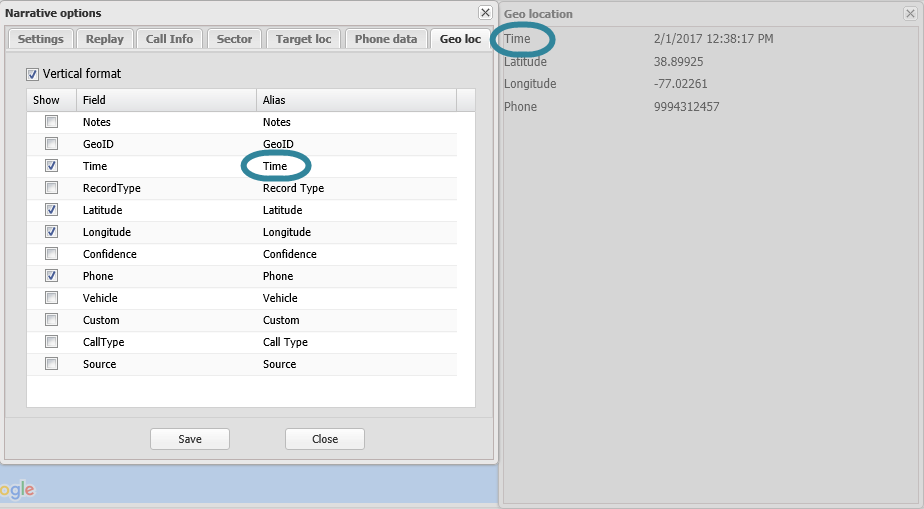The image size is (924, 509).
Task: Switch to the Phone data tab
Action: pos(386,39)
